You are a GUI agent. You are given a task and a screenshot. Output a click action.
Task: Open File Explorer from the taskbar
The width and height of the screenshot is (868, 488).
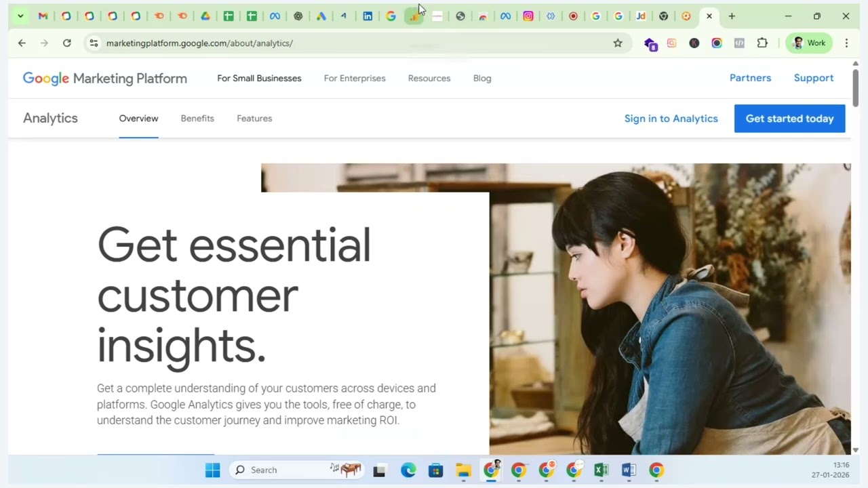[x=463, y=470]
